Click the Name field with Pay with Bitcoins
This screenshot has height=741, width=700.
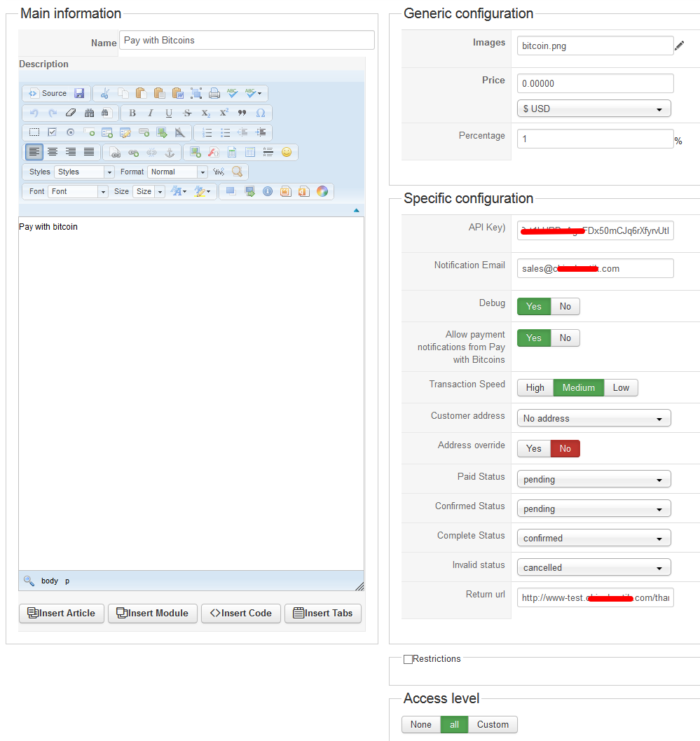(247, 40)
